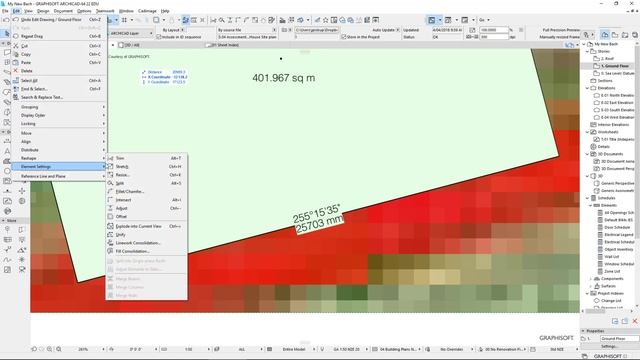The height and width of the screenshot is (360, 640).
Task: Choose Offset from the submenu
Action: [146, 216]
